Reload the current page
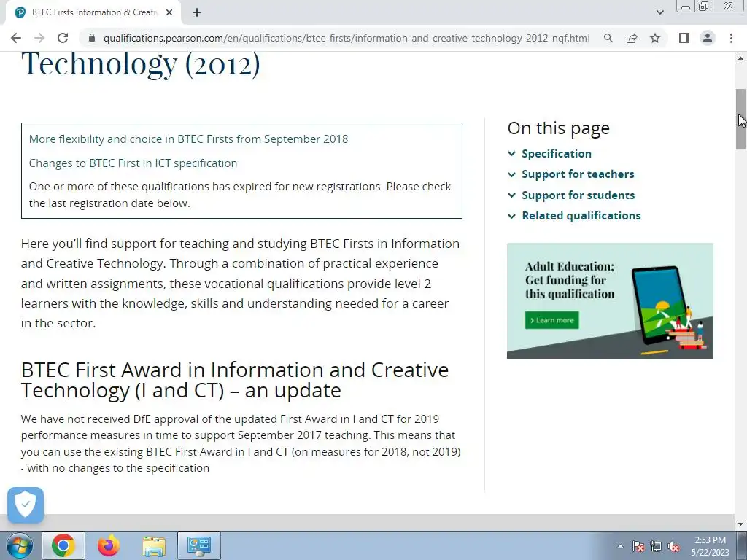Viewport: 747px width, 560px height. click(63, 38)
